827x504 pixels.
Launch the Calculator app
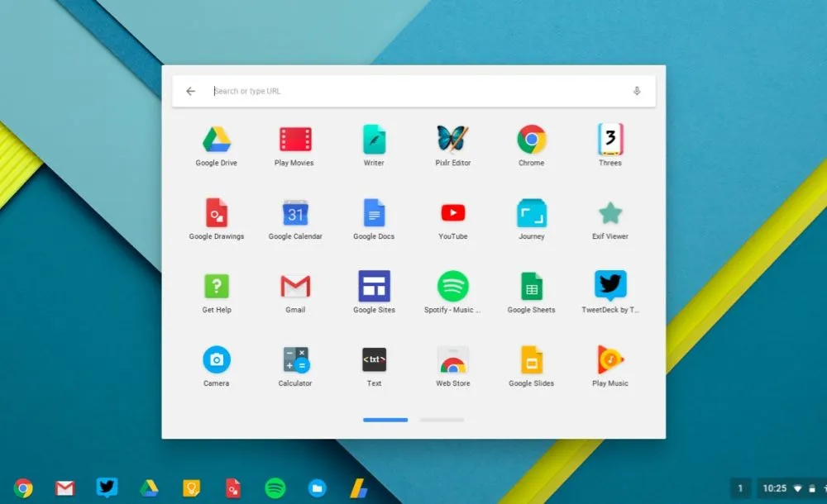[x=295, y=359]
